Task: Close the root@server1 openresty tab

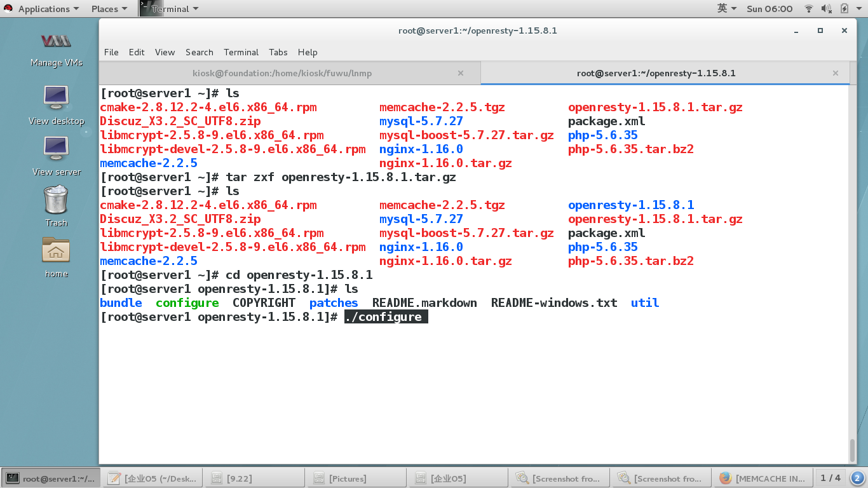Action: (836, 73)
